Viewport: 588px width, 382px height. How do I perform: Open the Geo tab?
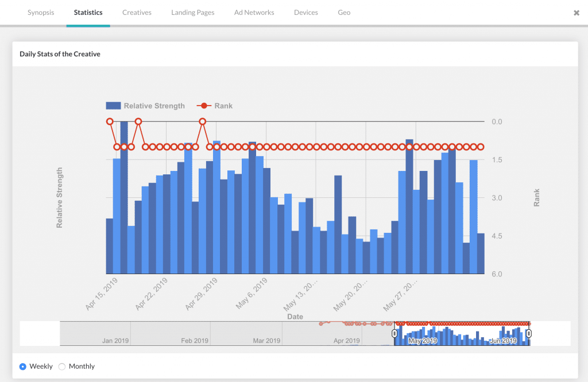click(344, 13)
